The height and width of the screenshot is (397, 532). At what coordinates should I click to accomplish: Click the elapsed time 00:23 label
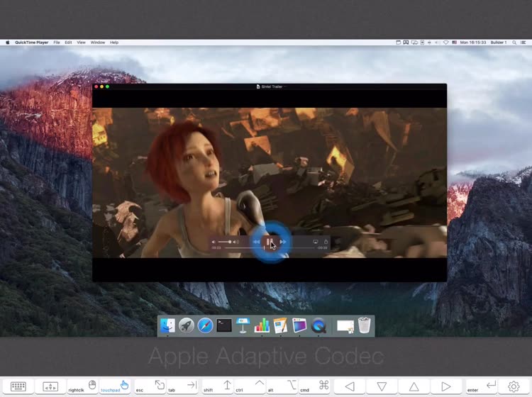[x=216, y=248]
